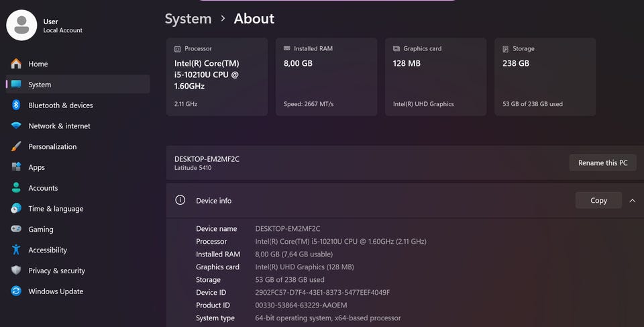The image size is (644, 327).
Task: Click the Processor chip icon
Action: point(177,49)
